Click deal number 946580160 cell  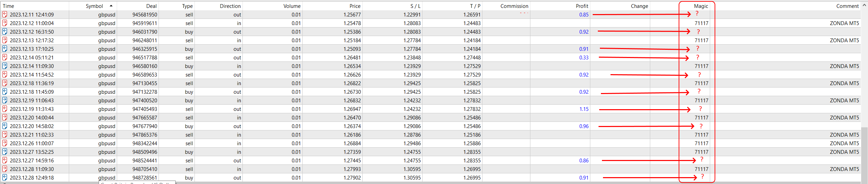(145, 66)
